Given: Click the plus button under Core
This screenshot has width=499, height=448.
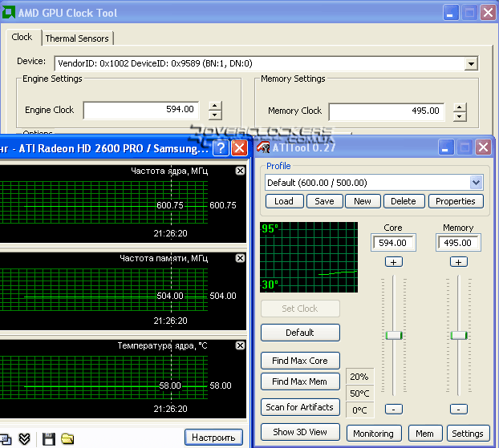Looking at the screenshot, I should [x=394, y=262].
